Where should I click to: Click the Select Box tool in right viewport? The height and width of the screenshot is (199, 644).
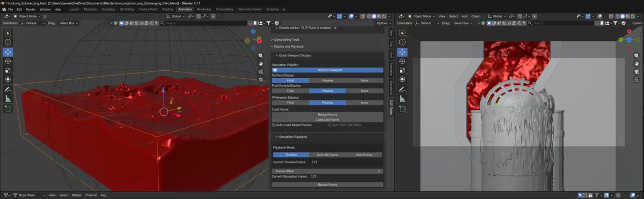402,33
